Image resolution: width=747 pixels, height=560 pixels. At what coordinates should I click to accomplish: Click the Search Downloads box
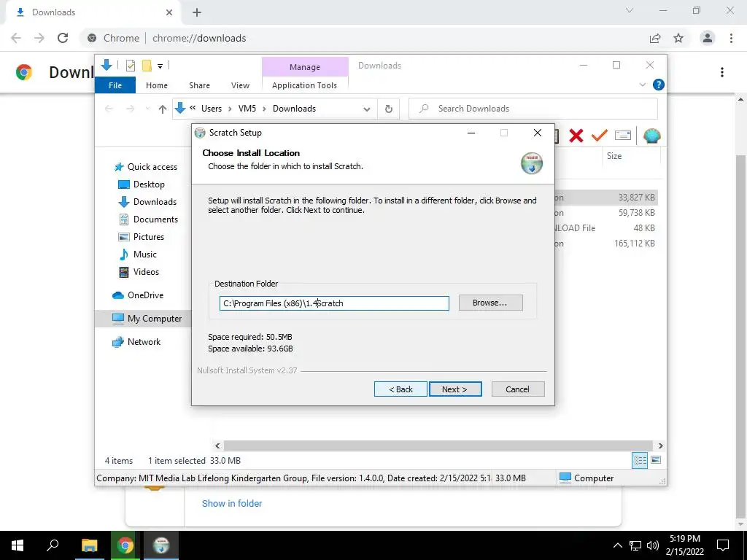[x=533, y=109]
